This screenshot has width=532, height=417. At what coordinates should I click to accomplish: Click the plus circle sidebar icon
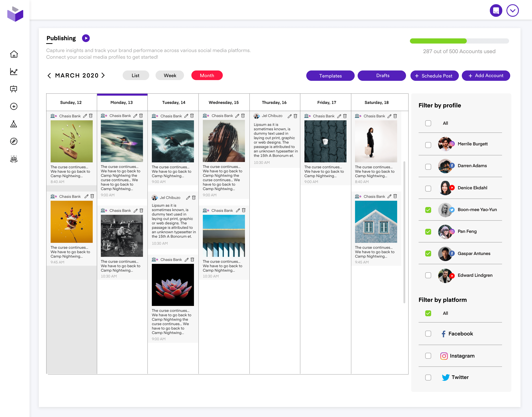click(14, 106)
